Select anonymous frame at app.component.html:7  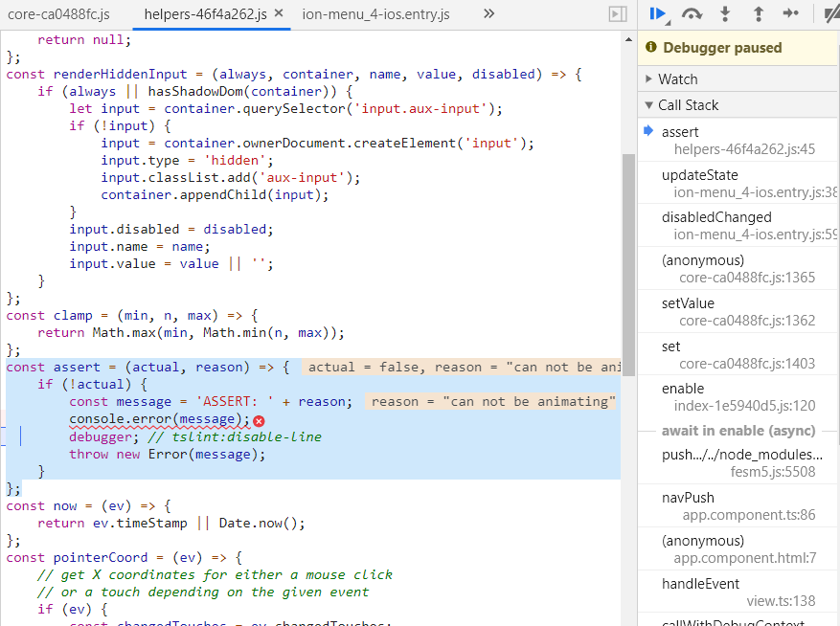[x=738, y=548]
